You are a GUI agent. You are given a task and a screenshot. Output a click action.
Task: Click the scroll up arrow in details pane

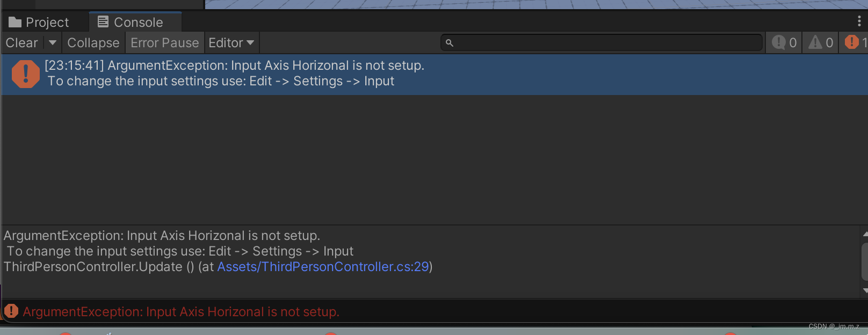[x=864, y=234]
